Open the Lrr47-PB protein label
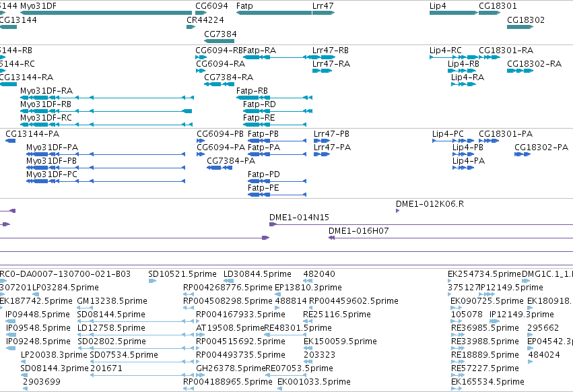 (331, 134)
